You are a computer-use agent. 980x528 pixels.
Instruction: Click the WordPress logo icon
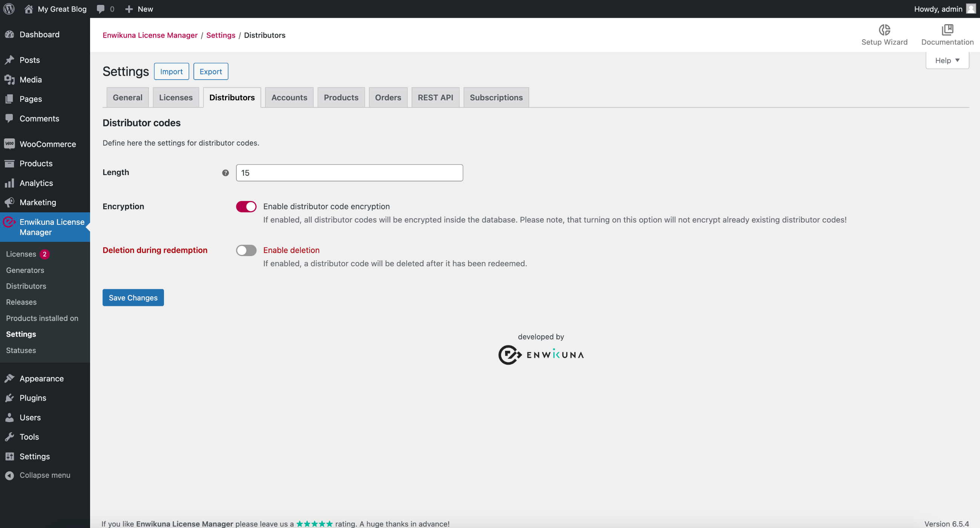coord(9,9)
